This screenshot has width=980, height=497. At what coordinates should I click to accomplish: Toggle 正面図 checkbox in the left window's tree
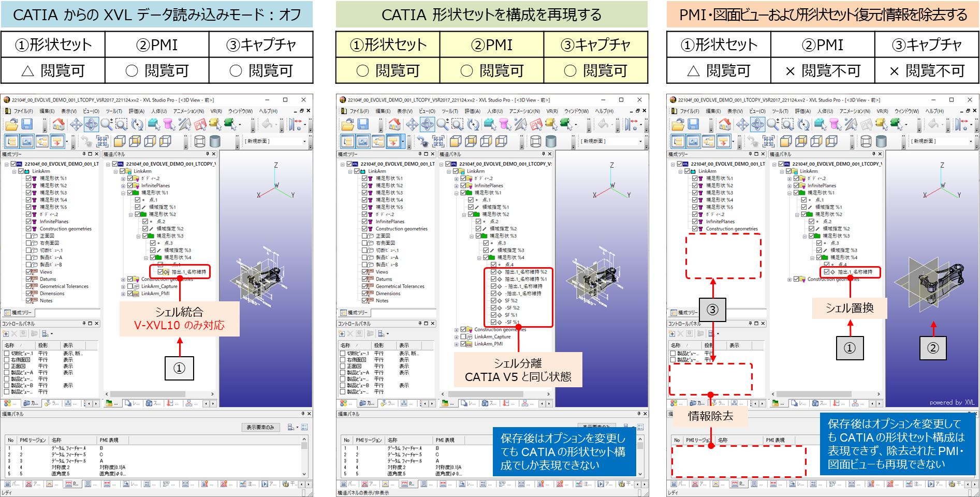click(29, 236)
